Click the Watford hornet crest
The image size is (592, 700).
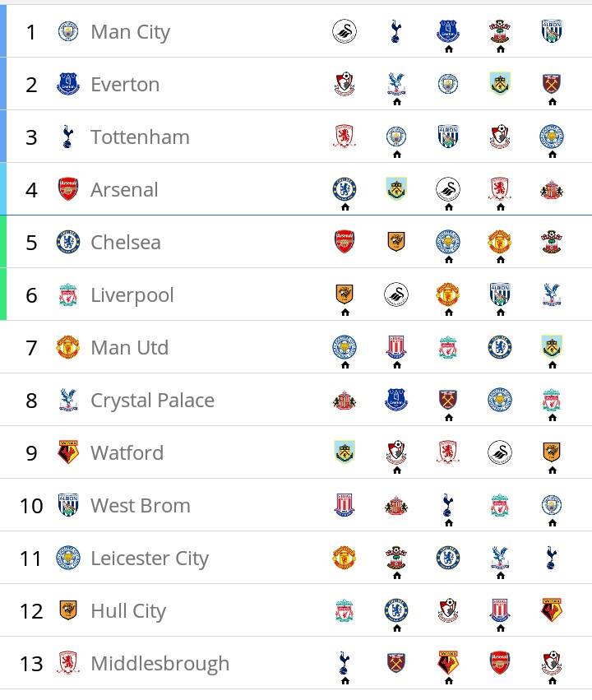pos(68,452)
